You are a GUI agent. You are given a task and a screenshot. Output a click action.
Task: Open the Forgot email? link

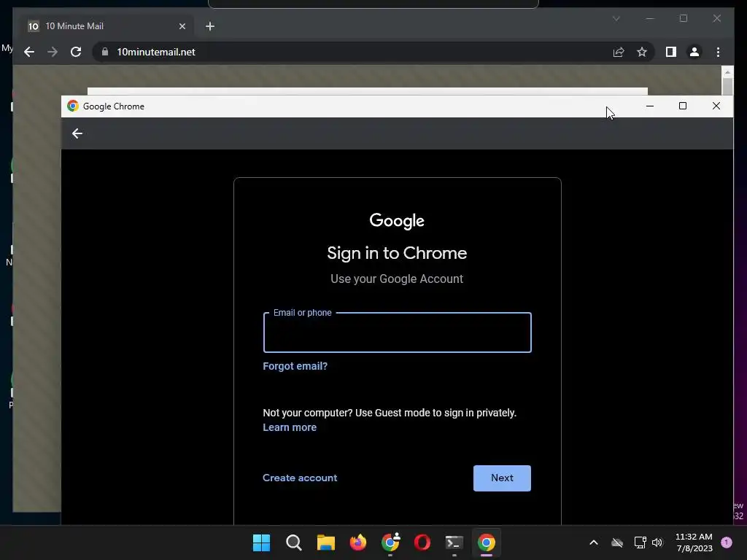click(295, 366)
